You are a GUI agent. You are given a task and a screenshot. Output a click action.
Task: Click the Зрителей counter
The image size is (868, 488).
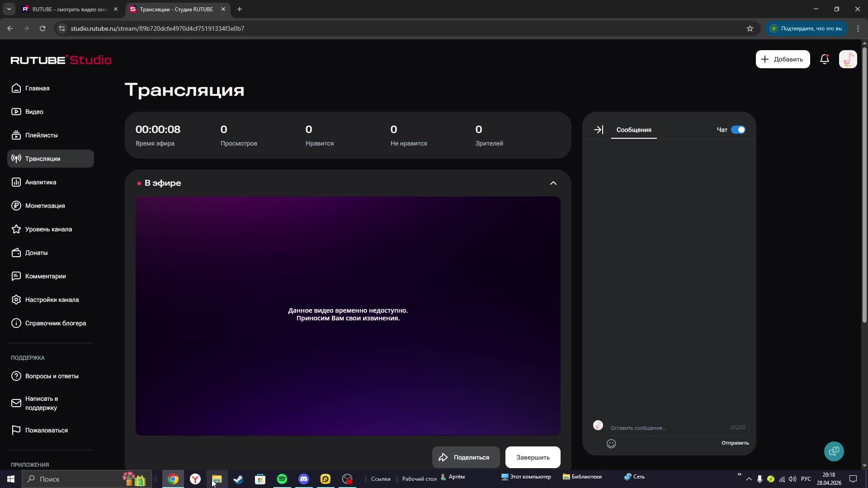pos(489,136)
